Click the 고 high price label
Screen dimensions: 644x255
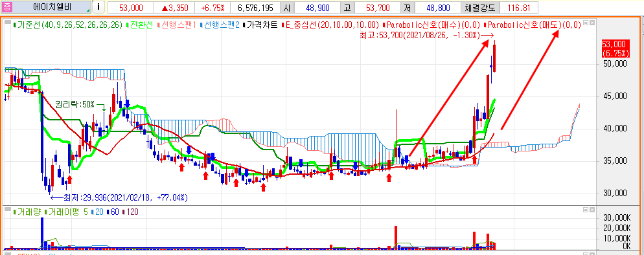click(x=347, y=8)
